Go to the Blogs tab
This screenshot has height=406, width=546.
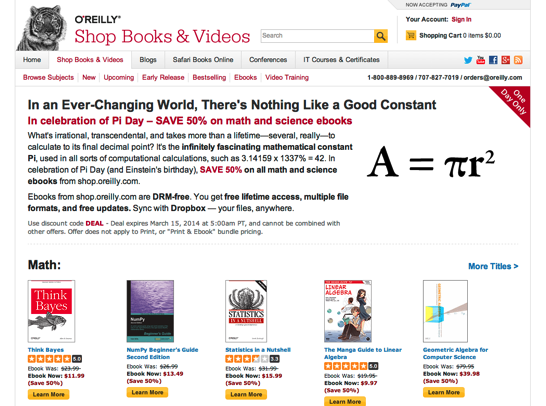148,60
